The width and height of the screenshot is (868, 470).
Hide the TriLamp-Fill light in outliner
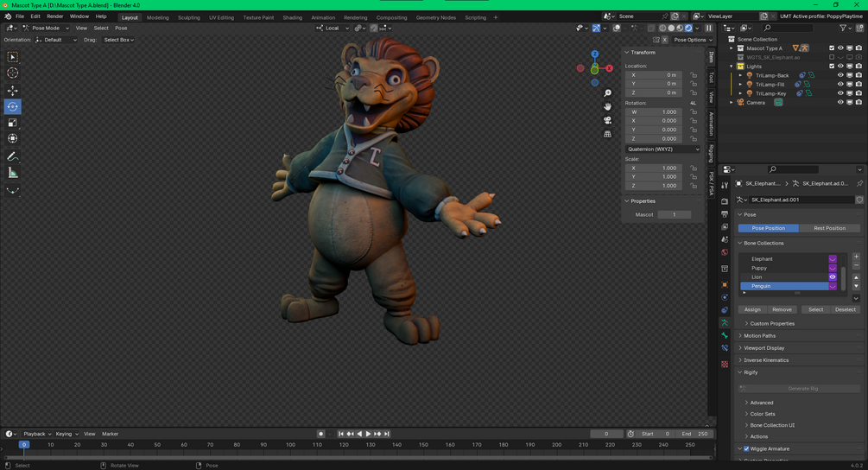pos(840,84)
